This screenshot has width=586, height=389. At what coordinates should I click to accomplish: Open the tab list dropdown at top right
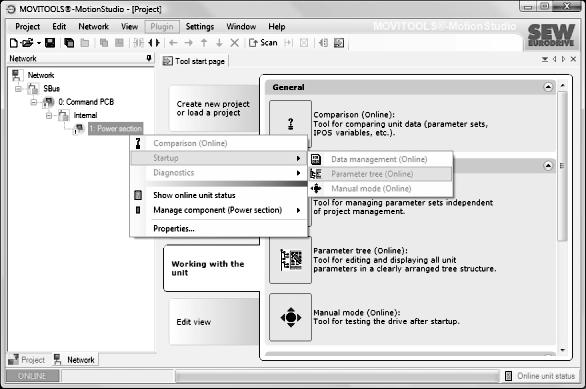(x=545, y=59)
